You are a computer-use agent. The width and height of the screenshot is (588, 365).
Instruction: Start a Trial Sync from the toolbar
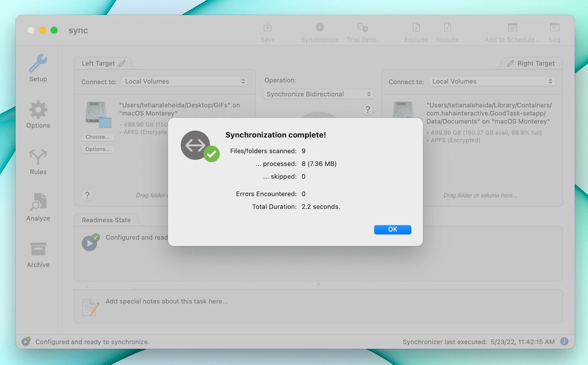point(362,31)
